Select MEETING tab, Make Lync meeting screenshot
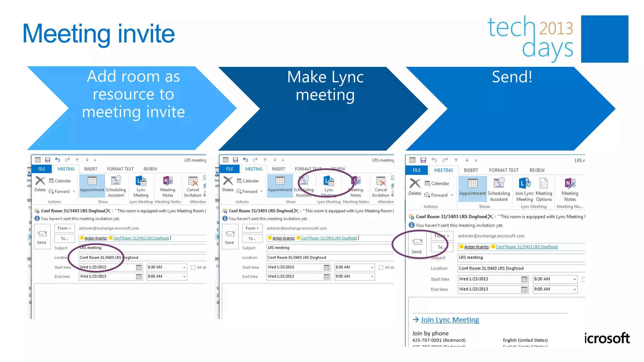Image resolution: width=644 pixels, height=362 pixels. click(254, 169)
